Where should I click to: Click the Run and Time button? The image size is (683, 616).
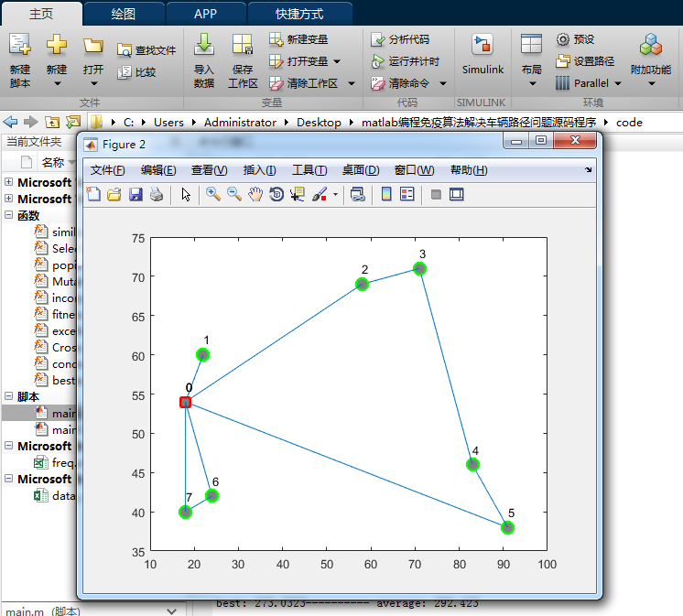point(405,61)
